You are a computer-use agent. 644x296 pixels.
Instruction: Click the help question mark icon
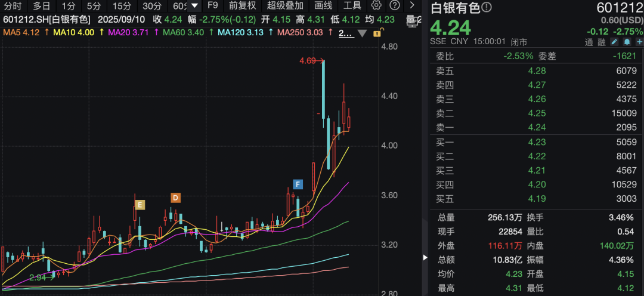[x=394, y=6]
